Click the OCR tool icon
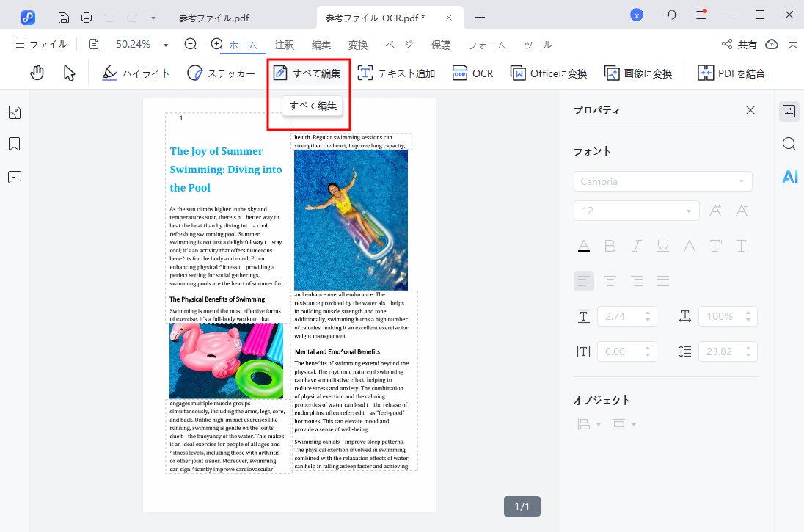Image resolution: width=804 pixels, height=532 pixels. pos(472,73)
